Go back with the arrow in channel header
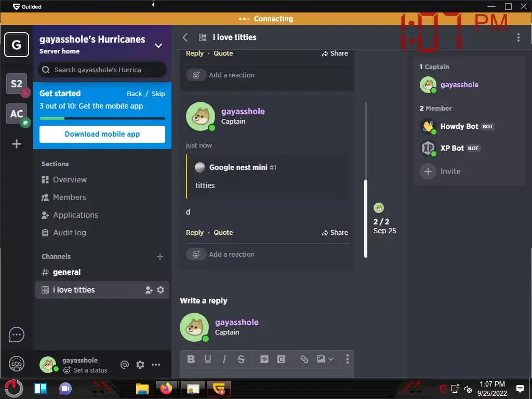 click(185, 37)
